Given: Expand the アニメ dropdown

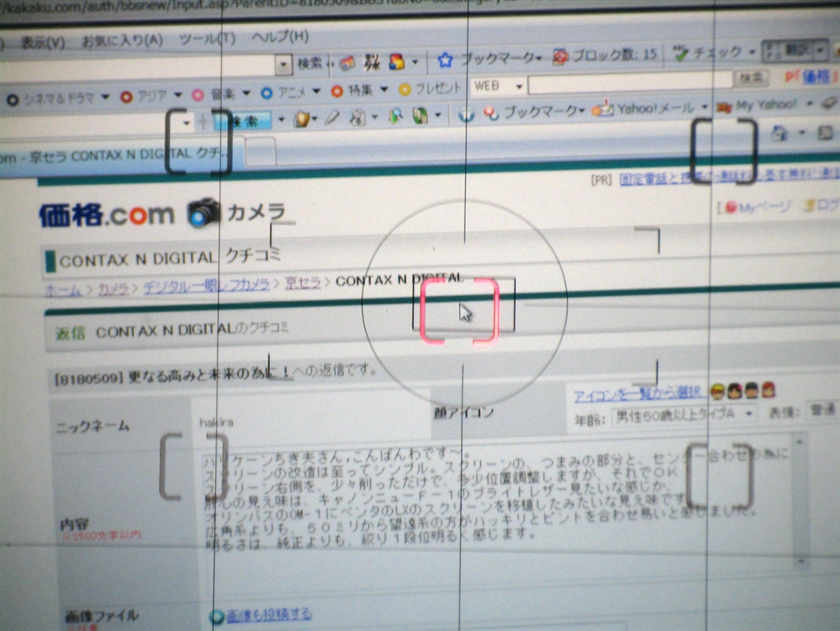Looking at the screenshot, I should click(x=316, y=92).
